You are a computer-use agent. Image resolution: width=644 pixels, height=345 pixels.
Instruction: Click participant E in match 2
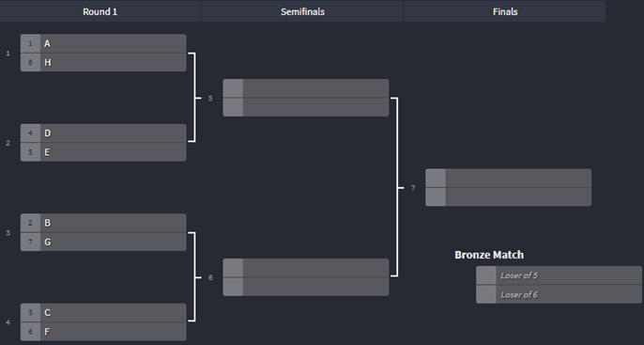click(x=103, y=152)
